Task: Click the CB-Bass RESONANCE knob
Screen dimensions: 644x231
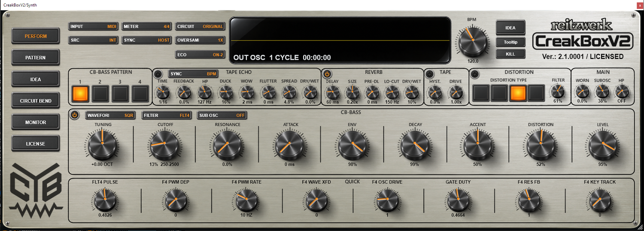Action: click(x=228, y=144)
